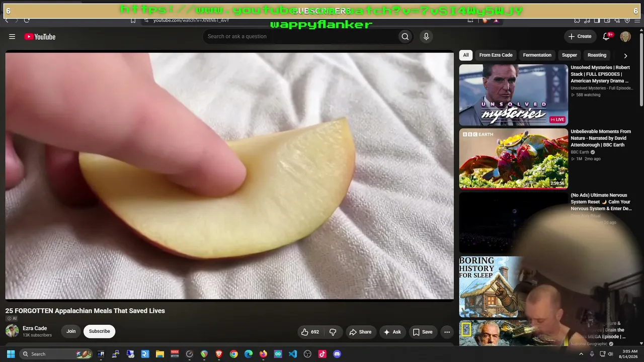Open the BBC Earth crab video thumbnail
The height and width of the screenshot is (362, 644).
coord(513,158)
